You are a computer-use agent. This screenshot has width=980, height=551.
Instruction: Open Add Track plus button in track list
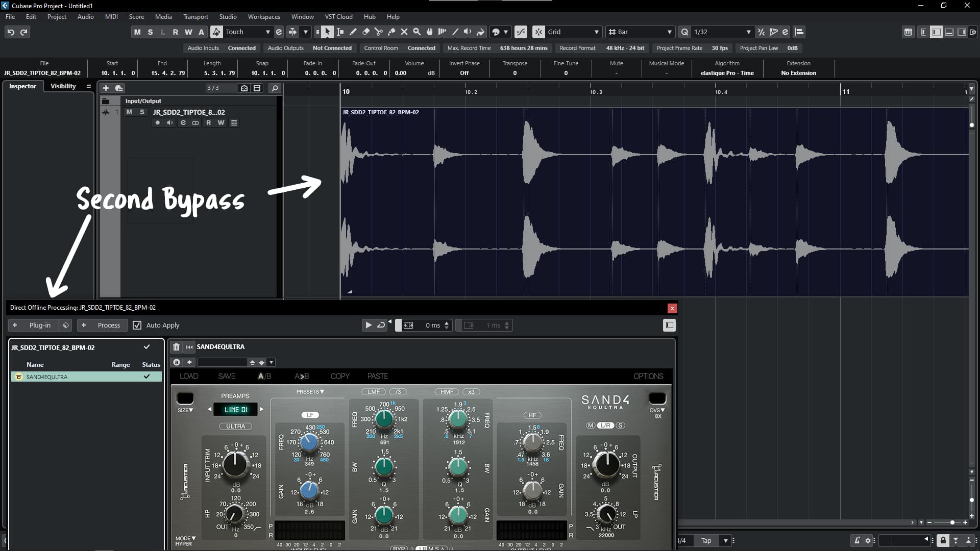[106, 88]
